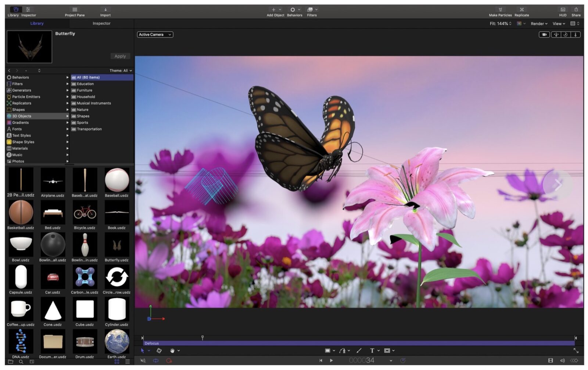This screenshot has height=370, width=588.
Task: Mute audio playback
Action: point(143,360)
